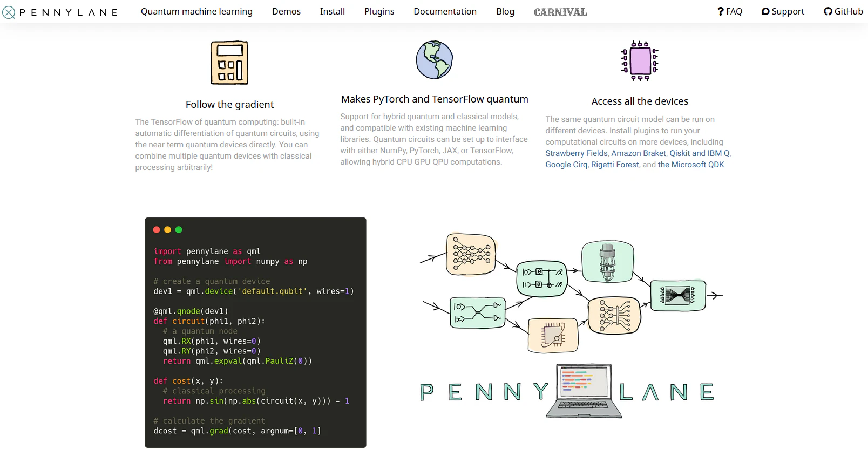Click the Access all the devices heading
868x449 pixels.
[640, 101]
